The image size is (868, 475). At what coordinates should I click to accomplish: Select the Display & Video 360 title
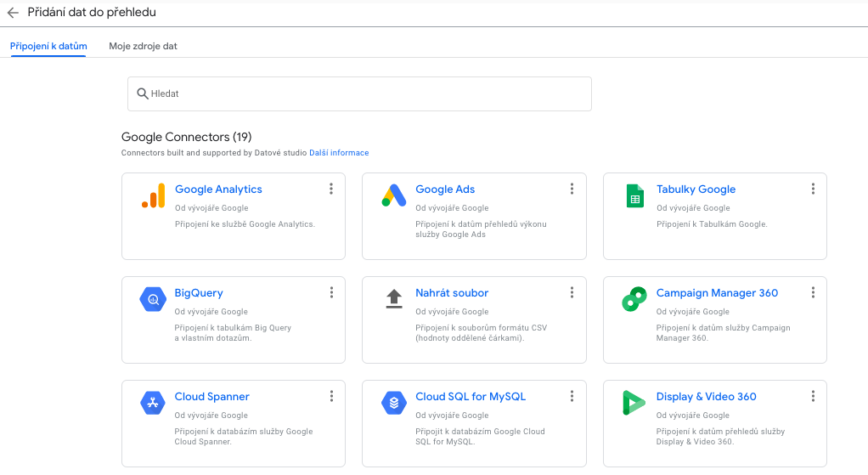pos(707,396)
